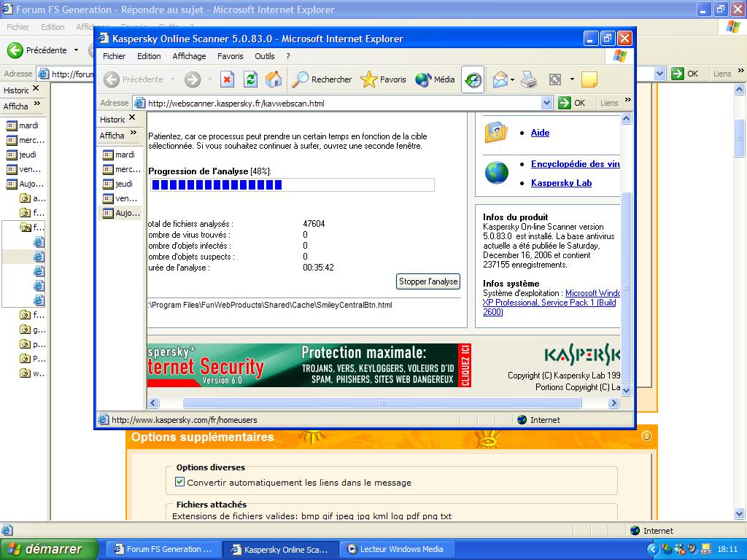Image resolution: width=747 pixels, height=560 pixels.
Task: Open mail icon dropdown arrow
Action: click(512, 79)
